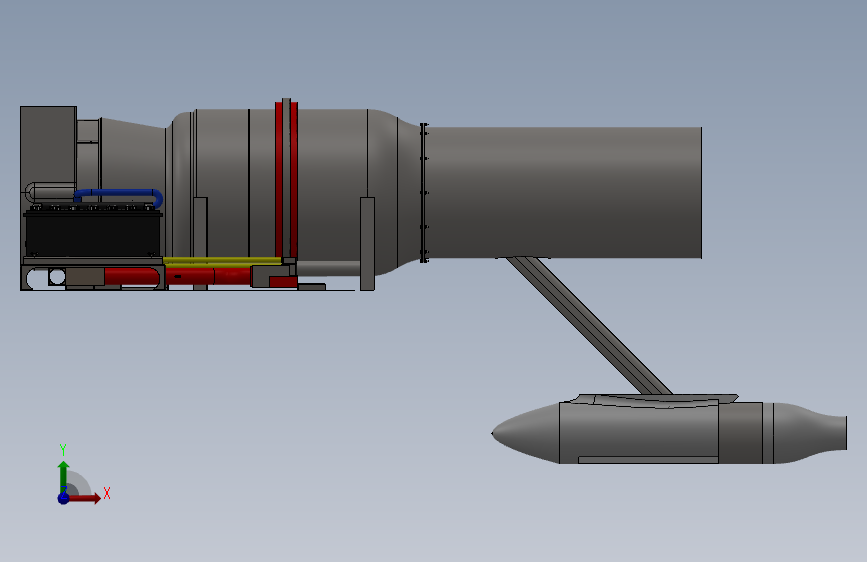The height and width of the screenshot is (562, 867).
Task: Select the tapered nozzle at the lower pod's rear
Action: pyautogui.click(x=810, y=433)
